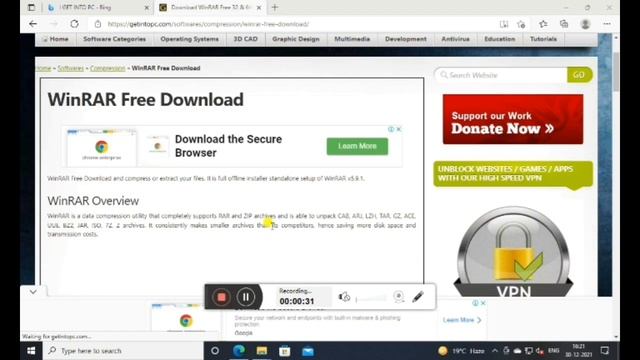
Task: Open Microsoft Store from taskbar
Action: click(284, 351)
